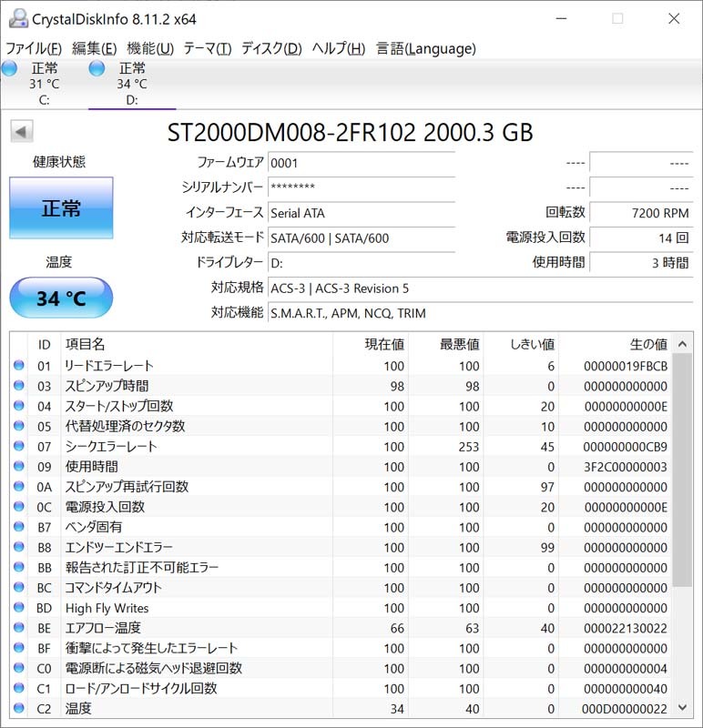Click the インターフェース field showing Serial ATA
Viewport: 703px width, 728px height.
[x=361, y=213]
